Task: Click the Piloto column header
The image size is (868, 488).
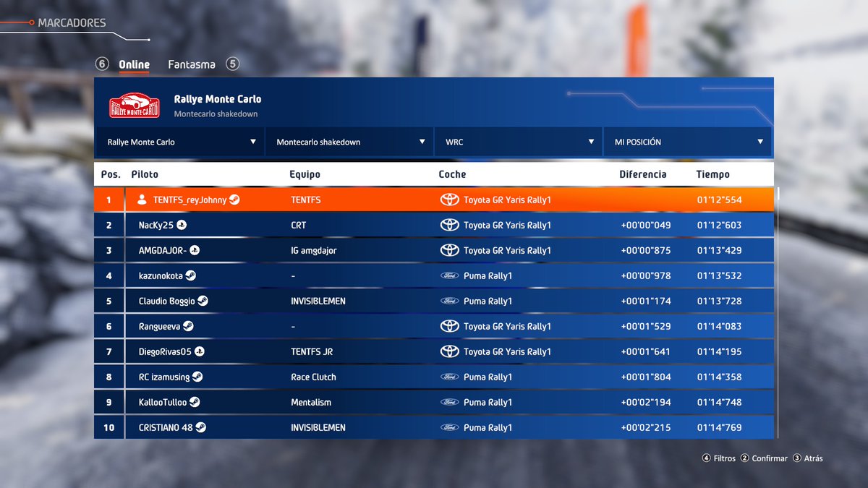Action: coord(145,174)
